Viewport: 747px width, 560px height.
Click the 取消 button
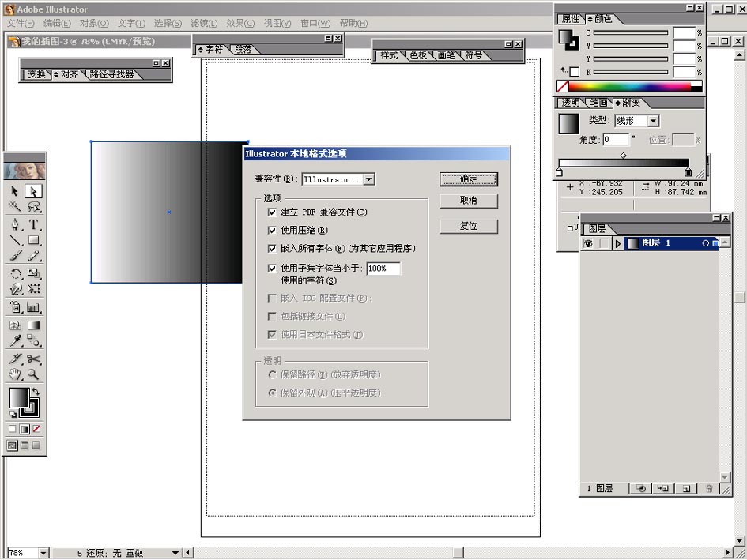click(469, 201)
